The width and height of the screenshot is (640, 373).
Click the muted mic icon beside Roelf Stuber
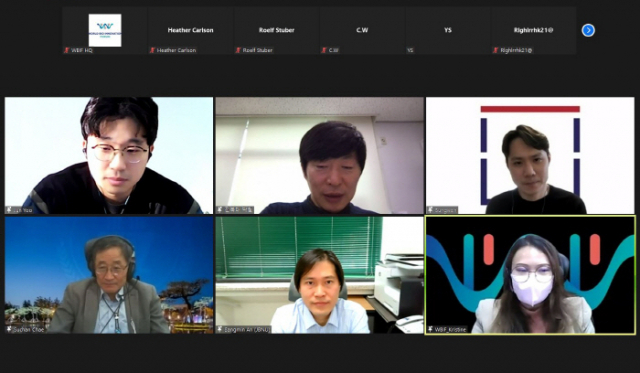point(238,50)
